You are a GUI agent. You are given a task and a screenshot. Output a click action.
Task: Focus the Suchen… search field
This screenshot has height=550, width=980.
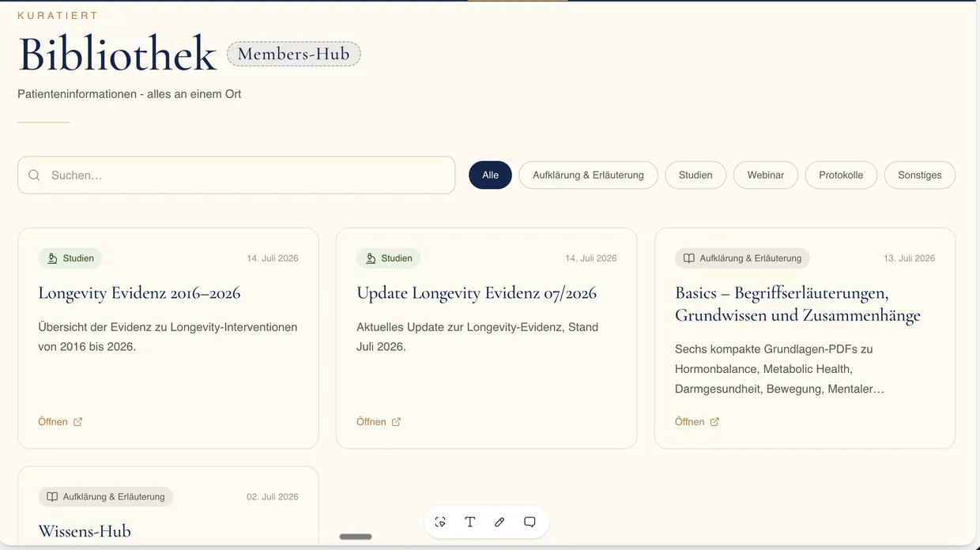(x=236, y=175)
